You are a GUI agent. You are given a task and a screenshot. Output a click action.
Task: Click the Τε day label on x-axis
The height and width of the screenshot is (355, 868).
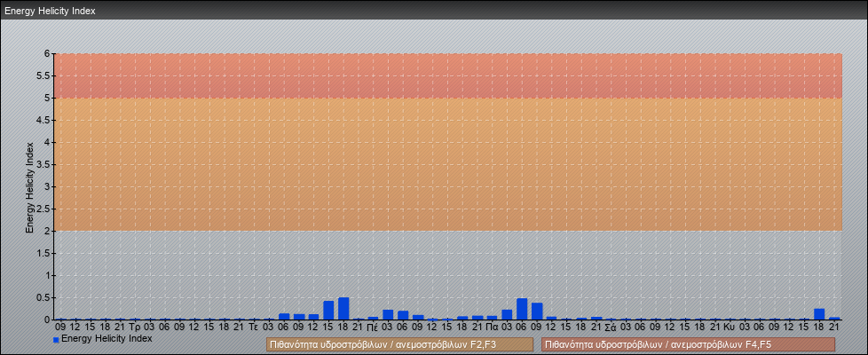pyautogui.click(x=254, y=327)
